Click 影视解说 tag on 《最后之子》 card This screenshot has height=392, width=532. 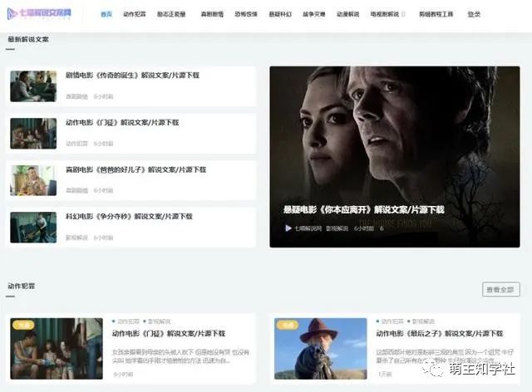423,321
